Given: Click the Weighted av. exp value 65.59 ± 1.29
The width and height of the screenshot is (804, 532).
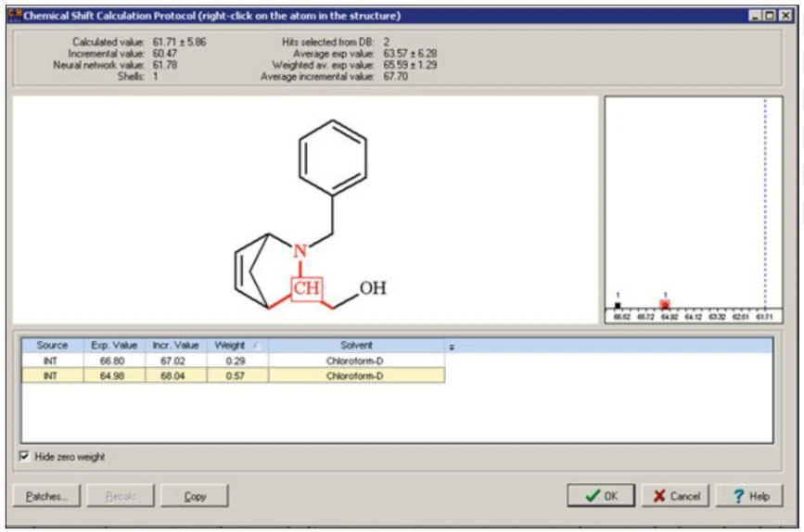Looking at the screenshot, I should (x=410, y=65).
